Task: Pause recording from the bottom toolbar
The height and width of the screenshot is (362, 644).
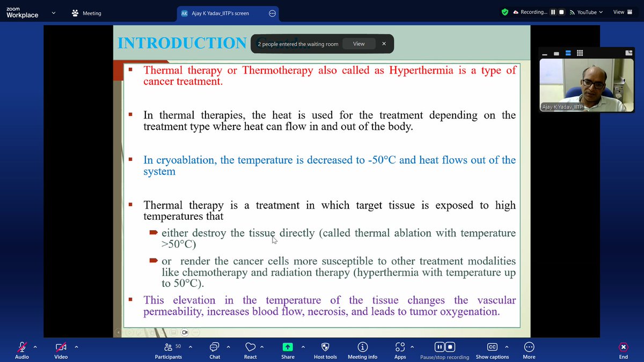Action: coord(439,346)
